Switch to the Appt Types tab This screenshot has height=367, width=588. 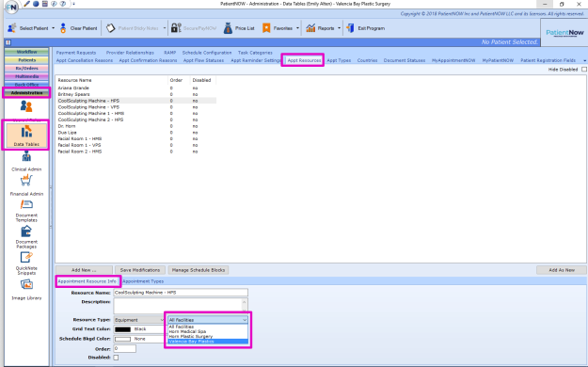click(x=339, y=60)
